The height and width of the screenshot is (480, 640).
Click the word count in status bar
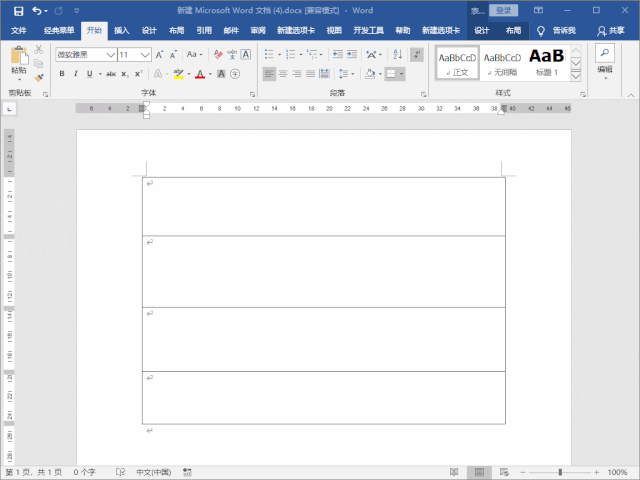(x=84, y=472)
